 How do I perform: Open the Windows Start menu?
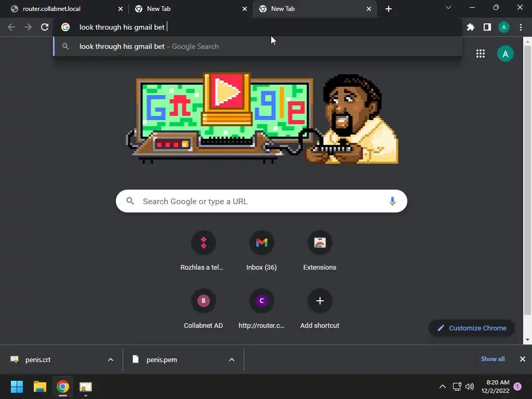click(17, 387)
